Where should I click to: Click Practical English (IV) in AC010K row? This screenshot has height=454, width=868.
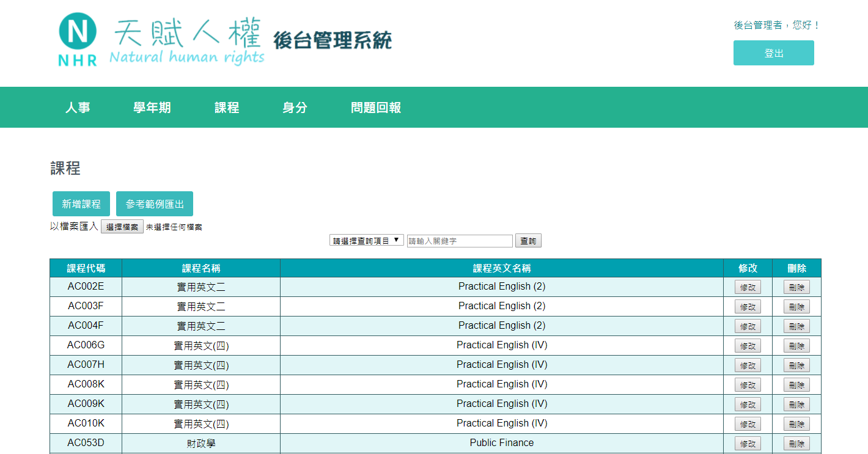502,423
